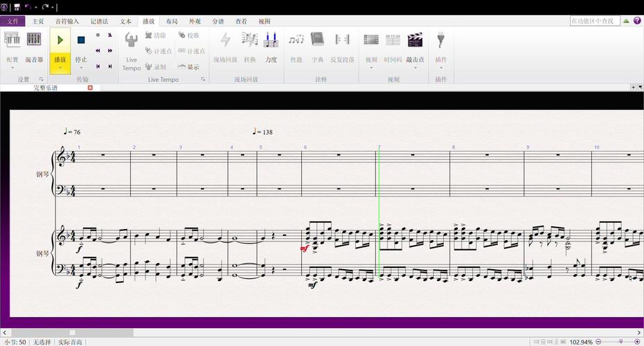Image resolution: width=644 pixels, height=346 pixels.
Task: Click the 时间码 (Timecode) icon
Action: point(393,39)
